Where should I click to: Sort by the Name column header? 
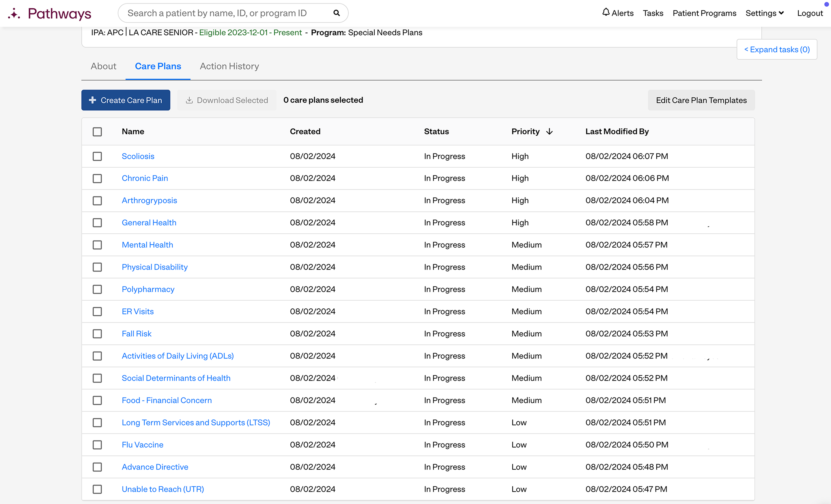click(x=133, y=132)
